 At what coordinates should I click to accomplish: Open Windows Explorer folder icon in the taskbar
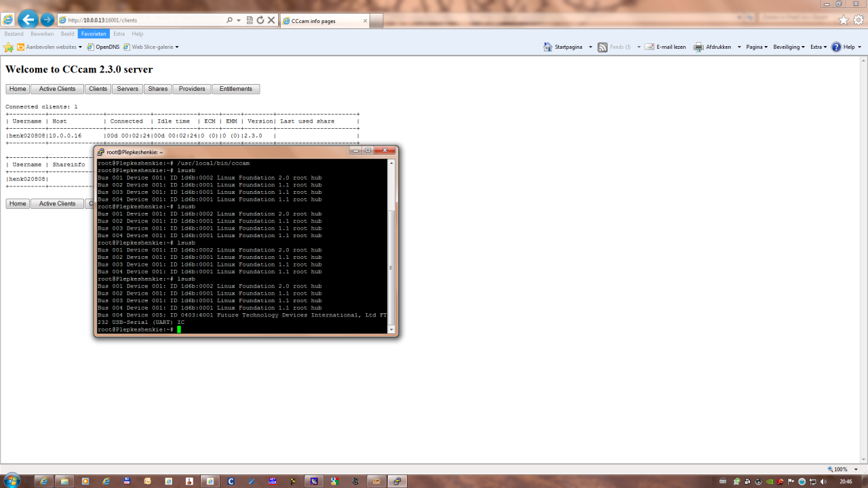click(64, 481)
